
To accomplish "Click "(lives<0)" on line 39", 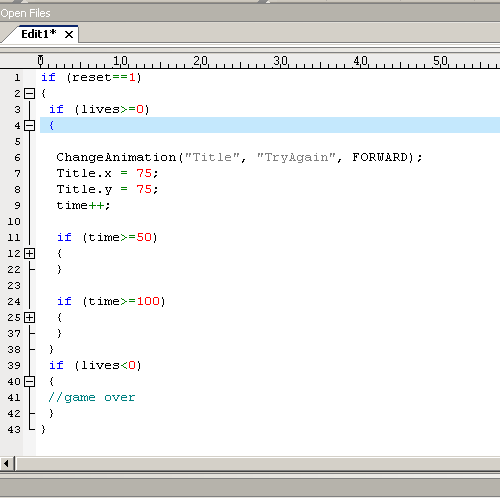I will pos(108,365).
